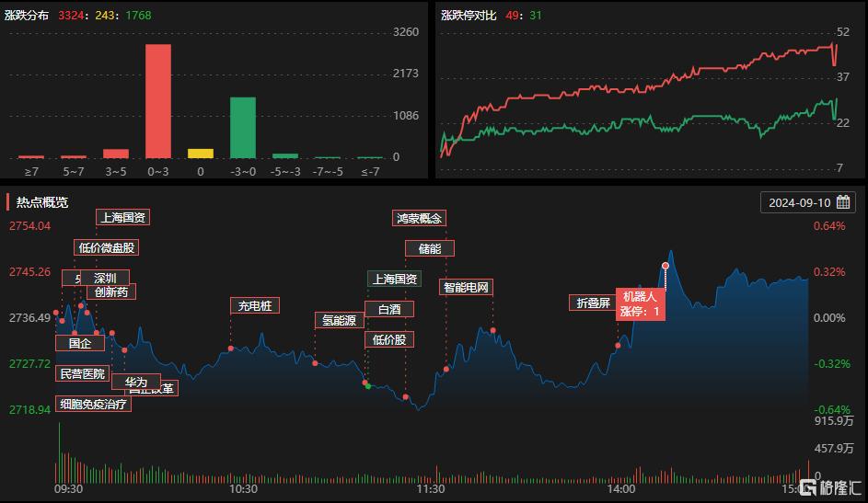Click the 14:00 time axis label

pyautogui.click(x=621, y=489)
